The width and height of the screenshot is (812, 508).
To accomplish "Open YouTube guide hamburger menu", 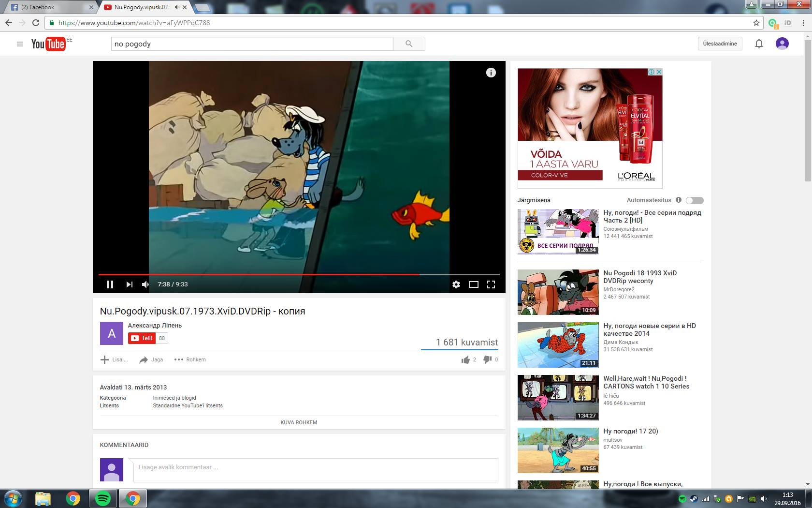I will [20, 44].
